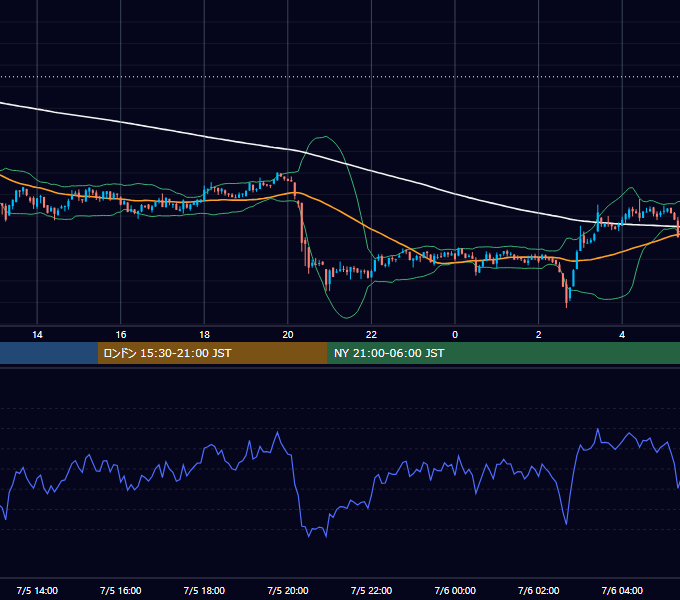Click the 2 hour axis label
Screen dimensions: 680x600
click(539, 335)
